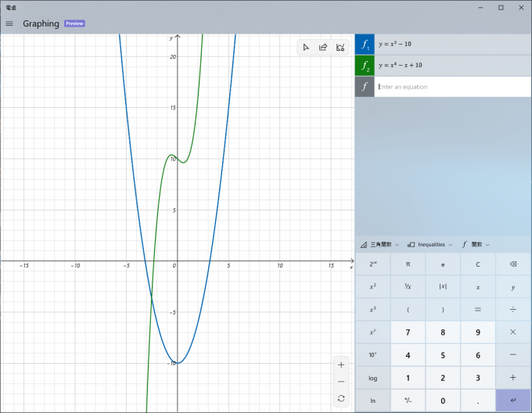This screenshot has height=413, width=532.
Task: Click the equals sign key
Action: (478, 310)
